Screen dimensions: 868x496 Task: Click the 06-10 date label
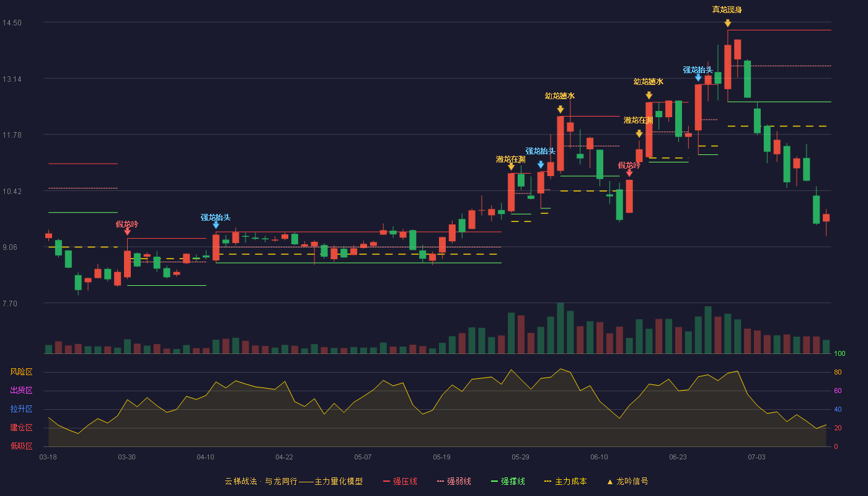[x=600, y=457]
